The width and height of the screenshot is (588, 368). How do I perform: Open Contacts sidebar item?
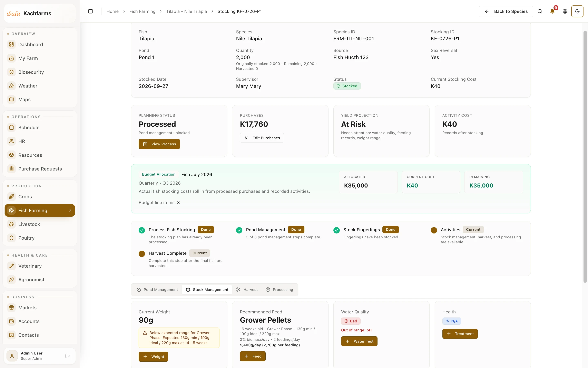tap(40, 335)
